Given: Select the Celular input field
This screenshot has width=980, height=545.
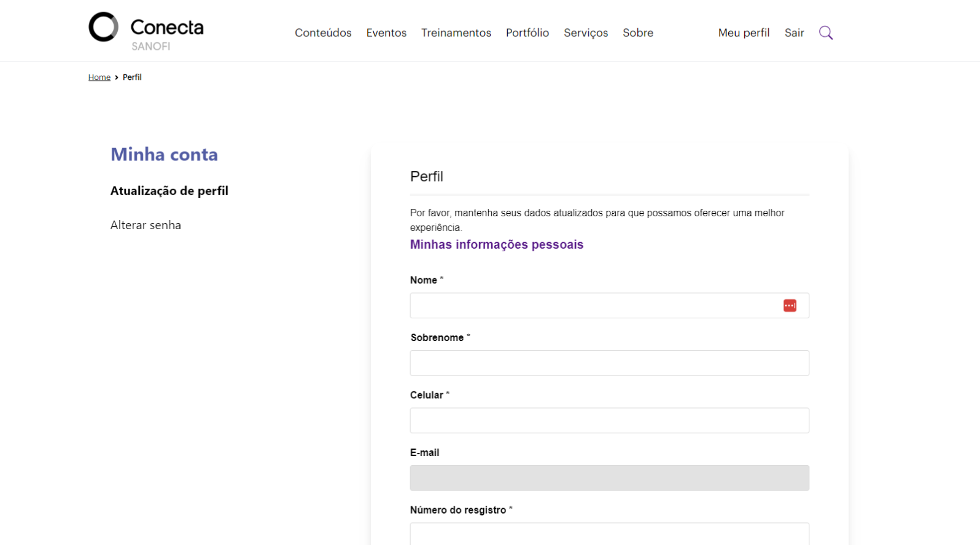Looking at the screenshot, I should click(609, 421).
